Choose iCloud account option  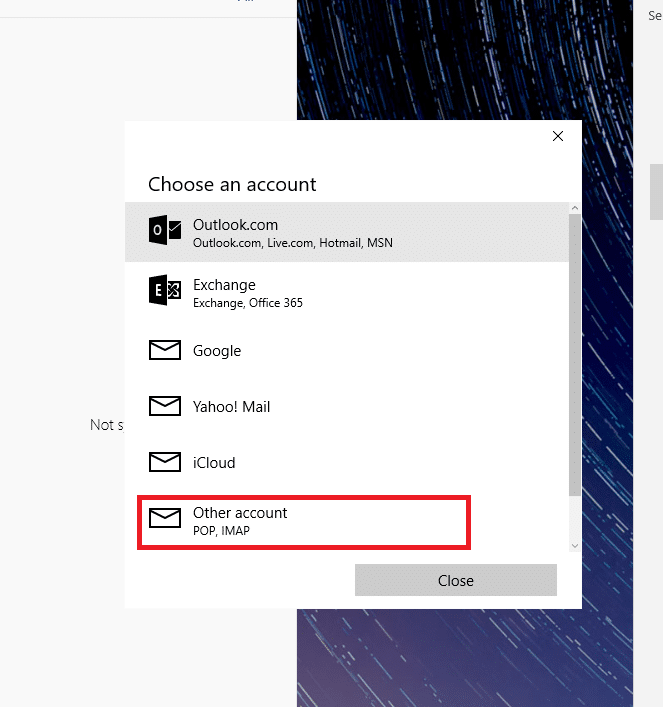[347, 462]
